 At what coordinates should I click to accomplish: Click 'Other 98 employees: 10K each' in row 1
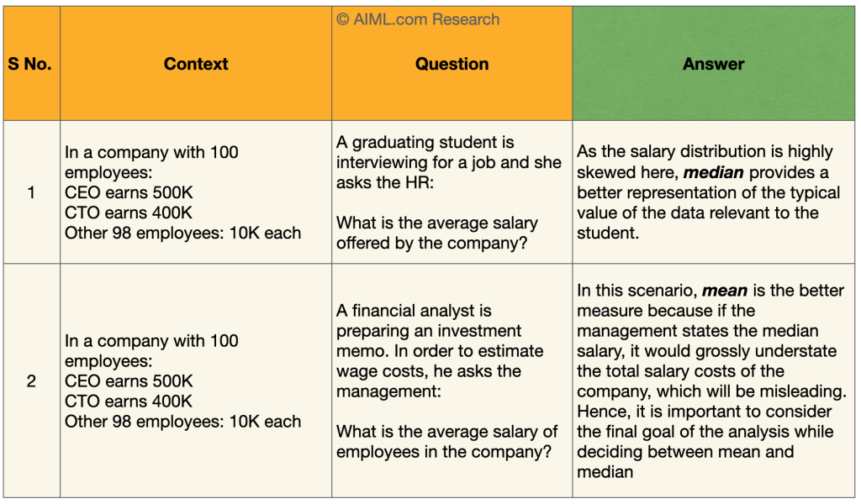tap(182, 234)
